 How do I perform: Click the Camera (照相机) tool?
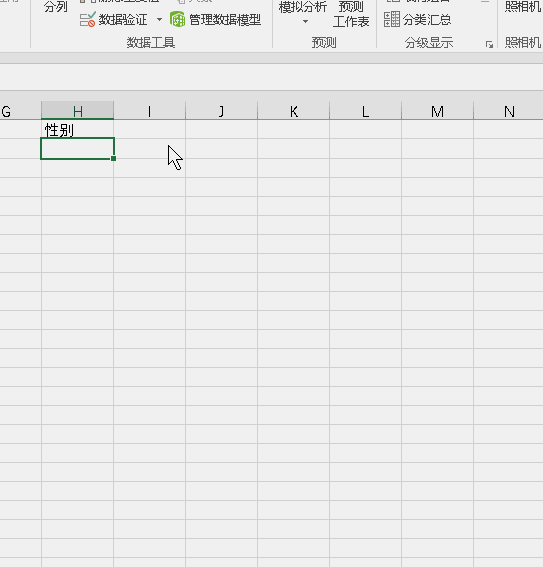click(523, 7)
